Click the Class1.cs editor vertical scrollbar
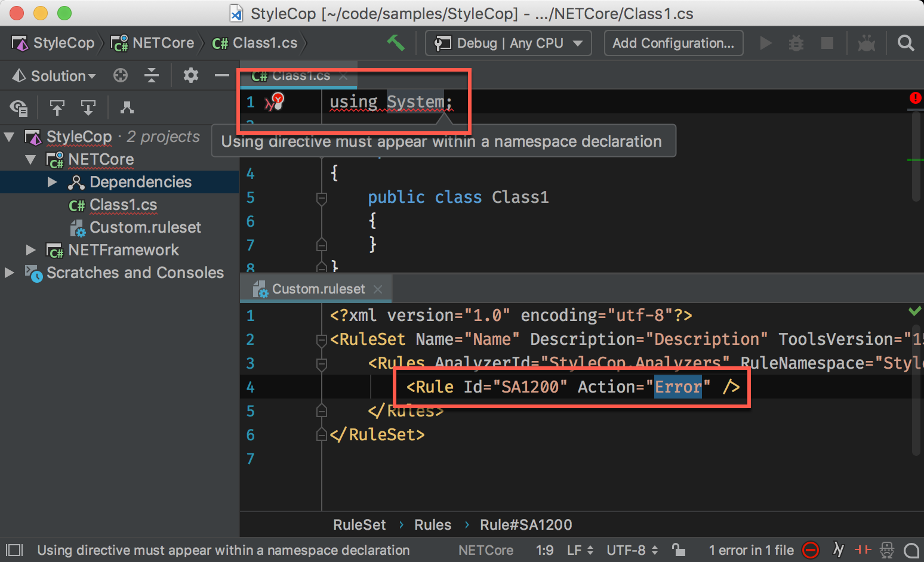The image size is (924, 562). click(x=916, y=156)
